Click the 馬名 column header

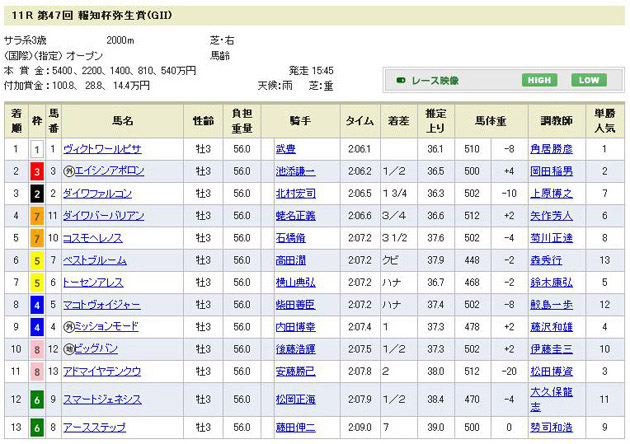point(122,121)
